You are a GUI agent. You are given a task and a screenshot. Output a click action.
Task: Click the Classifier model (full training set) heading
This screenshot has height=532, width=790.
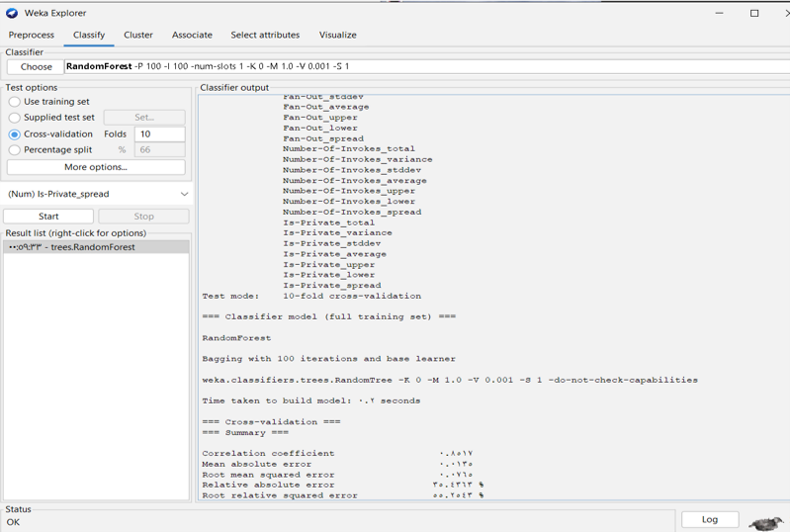pos(328,316)
